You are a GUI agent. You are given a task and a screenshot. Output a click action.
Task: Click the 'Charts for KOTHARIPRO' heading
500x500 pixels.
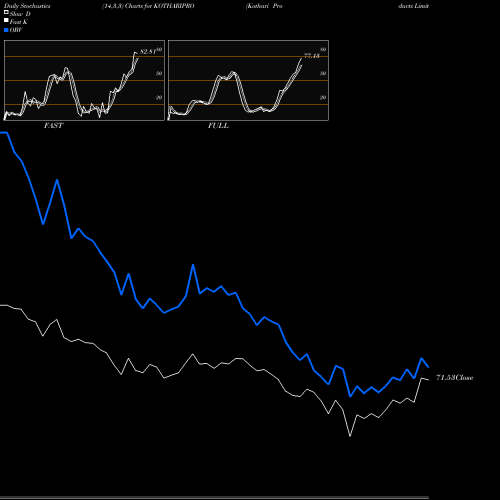pyautogui.click(x=159, y=6)
